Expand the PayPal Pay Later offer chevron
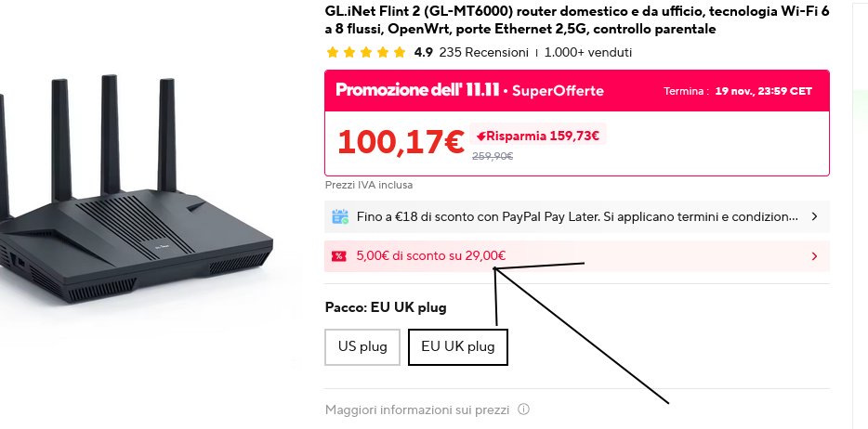Image resolution: width=868 pixels, height=429 pixels. [x=814, y=216]
